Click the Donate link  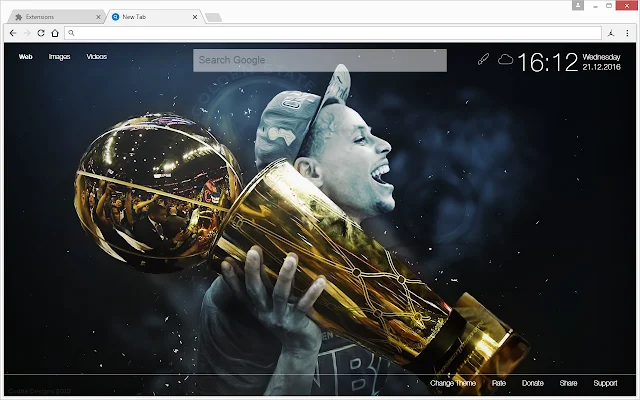click(533, 383)
